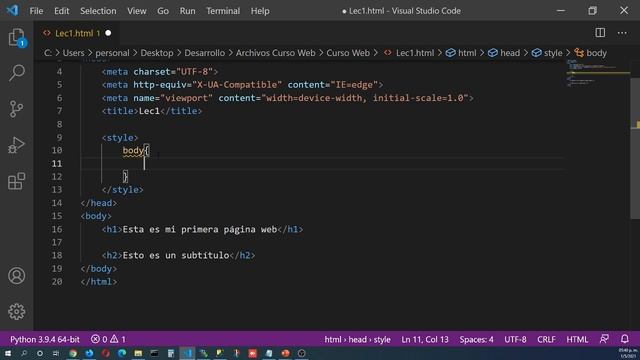Expand the style symbol breadcrumb
Screen dimensions: 640x360
(x=547, y=53)
